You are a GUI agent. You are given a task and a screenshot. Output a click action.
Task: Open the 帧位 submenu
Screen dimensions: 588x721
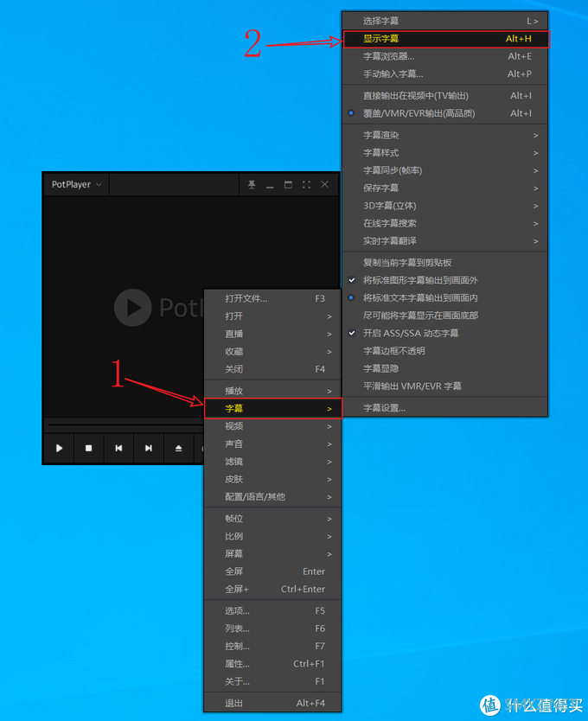(272, 519)
